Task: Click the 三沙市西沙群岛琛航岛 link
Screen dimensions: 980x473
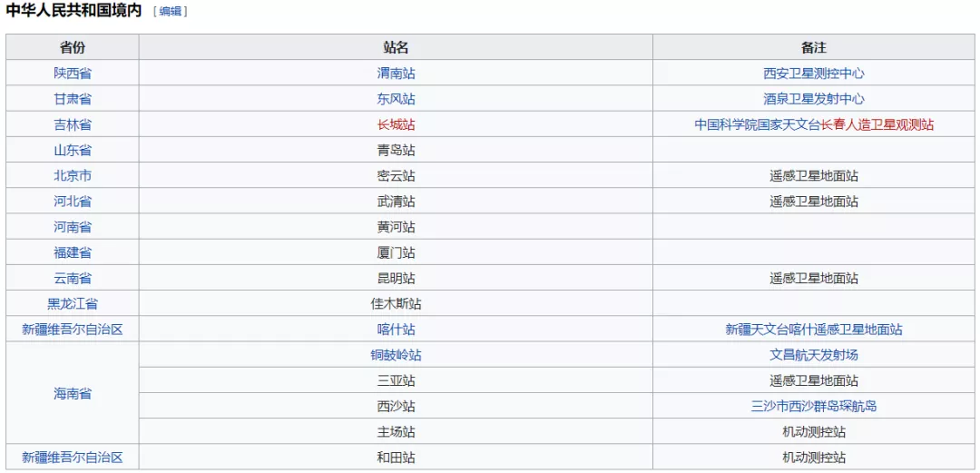Action: pos(814,407)
